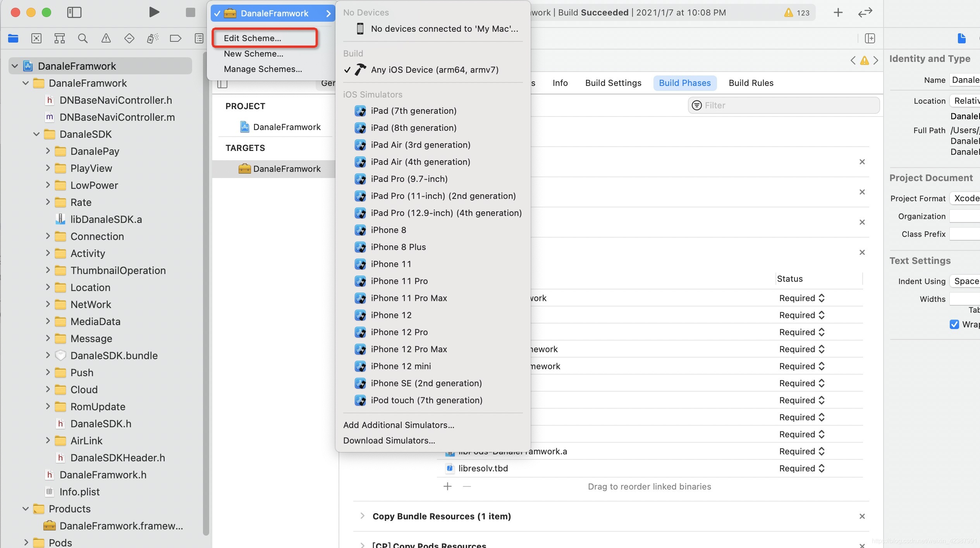Remove Copy Bundle Resources phase with X
This screenshot has width=980, height=548.
[862, 516]
